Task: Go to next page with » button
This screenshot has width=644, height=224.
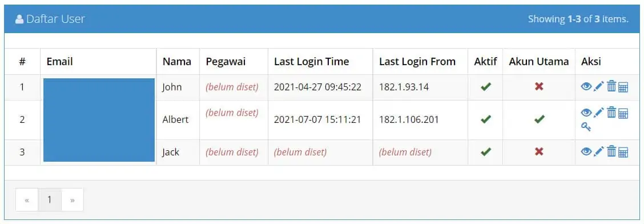Action: [73, 200]
